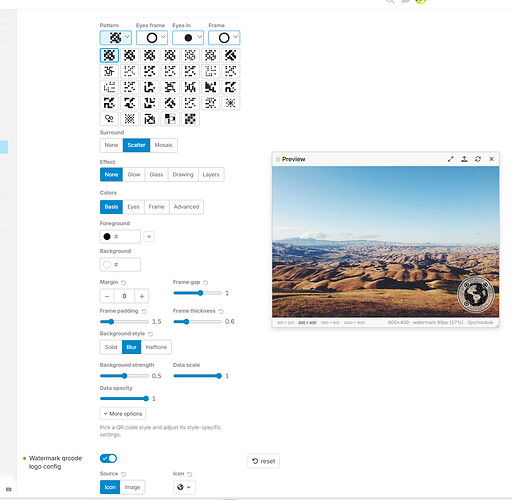The image size is (512, 500).
Task: Reset the Margin value with its undo icon
Action: coord(124,282)
